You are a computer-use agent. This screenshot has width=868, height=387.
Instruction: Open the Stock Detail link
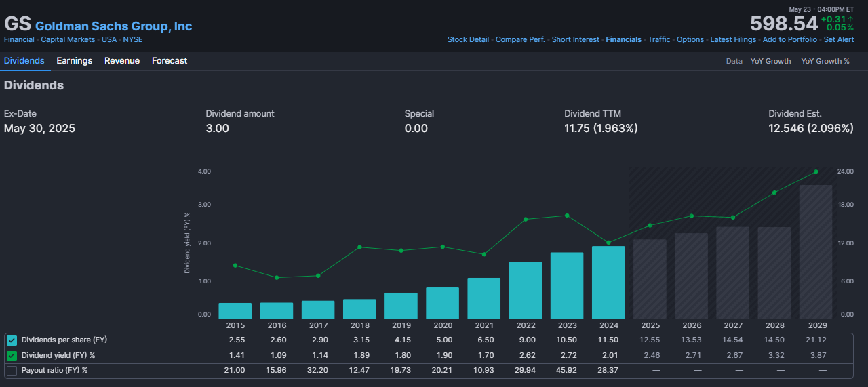click(x=468, y=39)
